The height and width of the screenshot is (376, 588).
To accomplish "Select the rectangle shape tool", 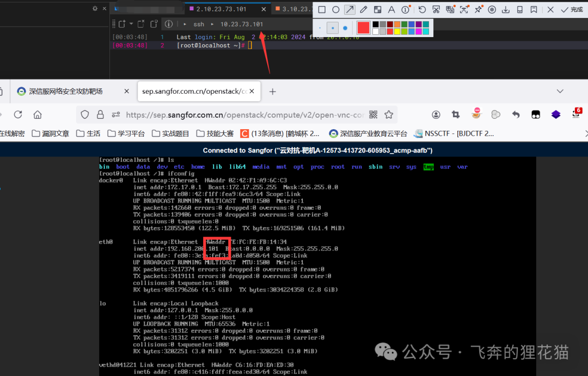I will pyautogui.click(x=322, y=10).
